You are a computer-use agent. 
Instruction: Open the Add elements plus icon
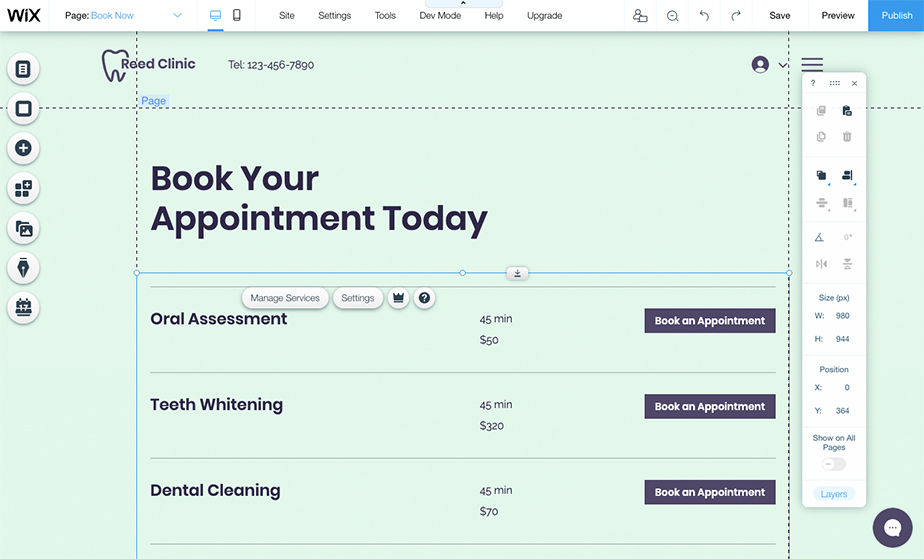pyautogui.click(x=23, y=148)
